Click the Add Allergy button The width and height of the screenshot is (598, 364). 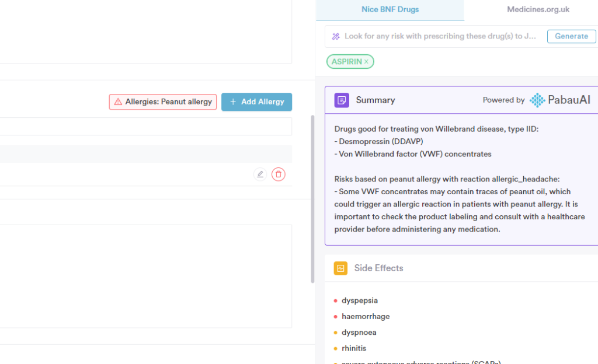pyautogui.click(x=256, y=102)
